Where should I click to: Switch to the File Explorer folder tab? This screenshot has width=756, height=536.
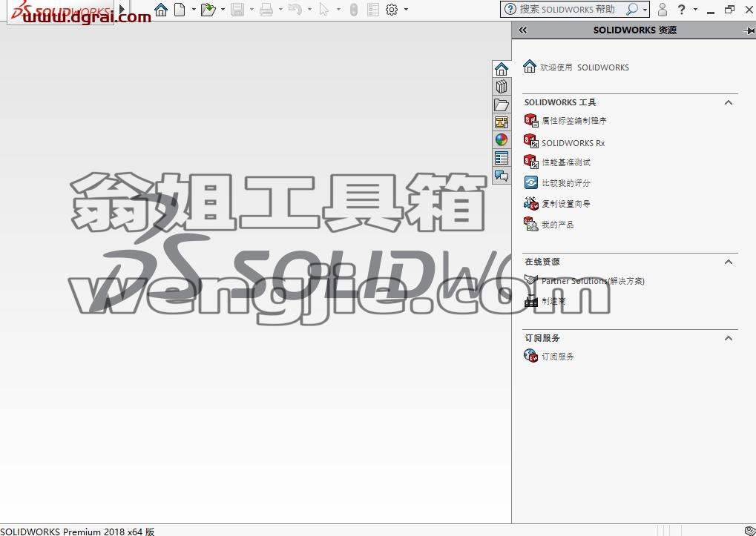(502, 105)
